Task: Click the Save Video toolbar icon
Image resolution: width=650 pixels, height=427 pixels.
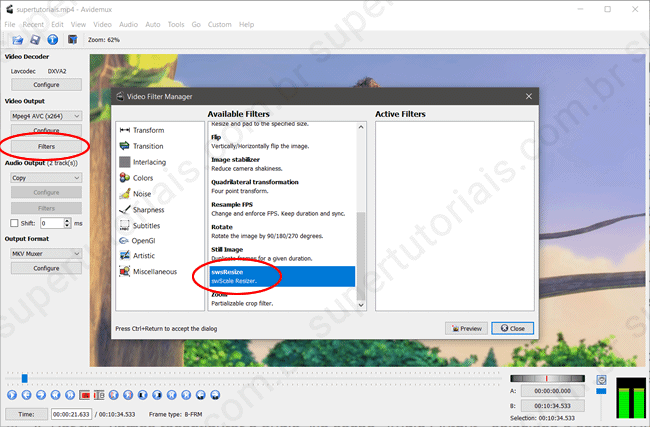Action: click(35, 39)
